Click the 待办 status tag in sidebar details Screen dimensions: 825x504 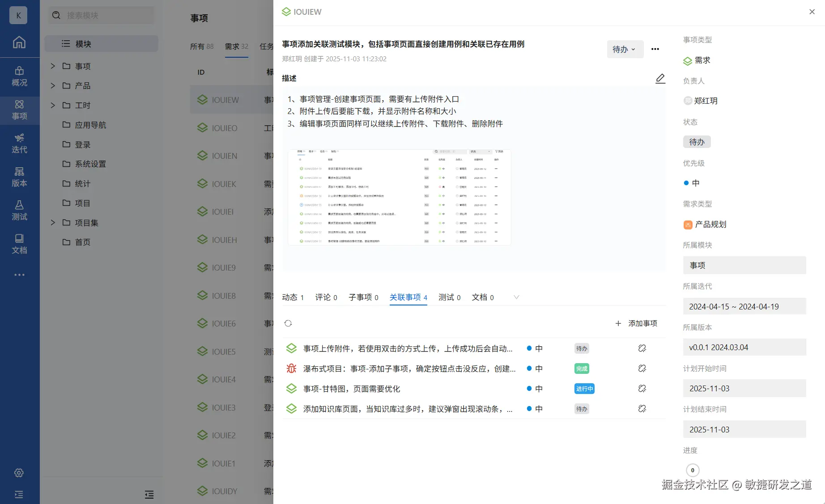[697, 142]
